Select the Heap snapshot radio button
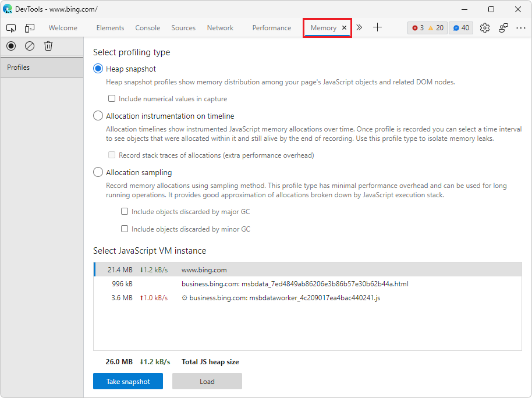Screen dimensions: 532x398 [x=98, y=69]
